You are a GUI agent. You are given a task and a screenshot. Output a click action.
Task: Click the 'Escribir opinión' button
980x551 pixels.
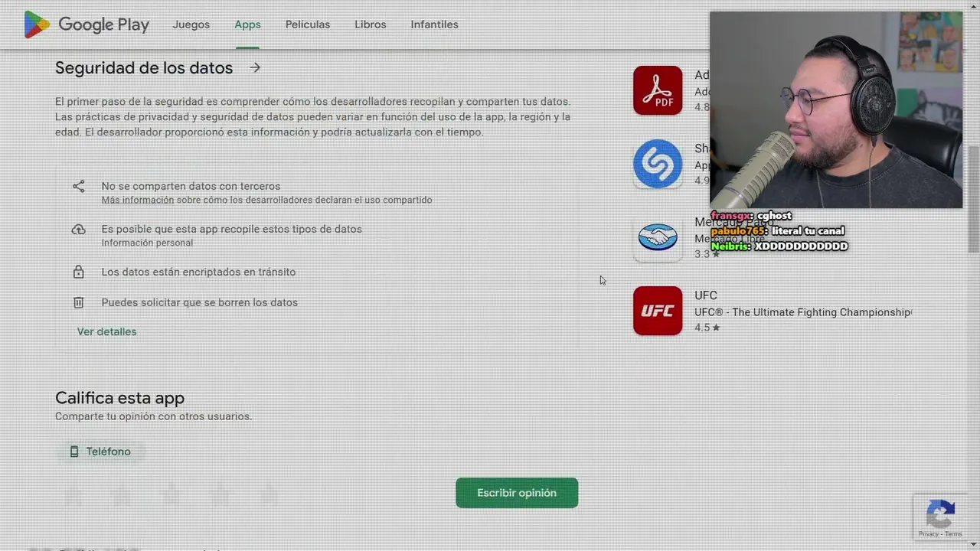(x=517, y=493)
